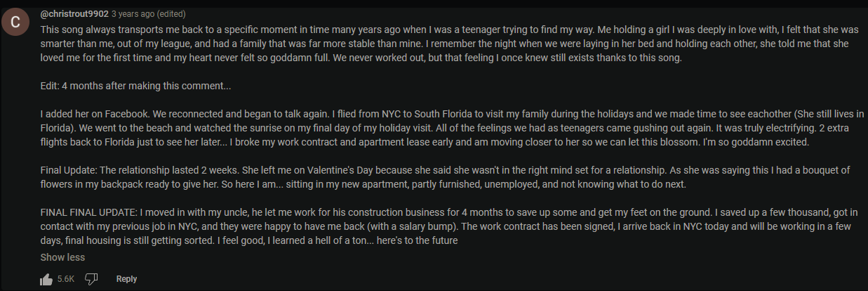Open the round "C" profile avatar
868x291 pixels.
(15, 22)
